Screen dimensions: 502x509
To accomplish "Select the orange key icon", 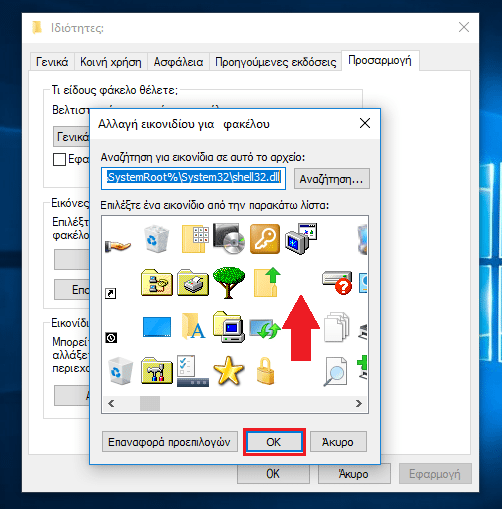I will coord(265,239).
